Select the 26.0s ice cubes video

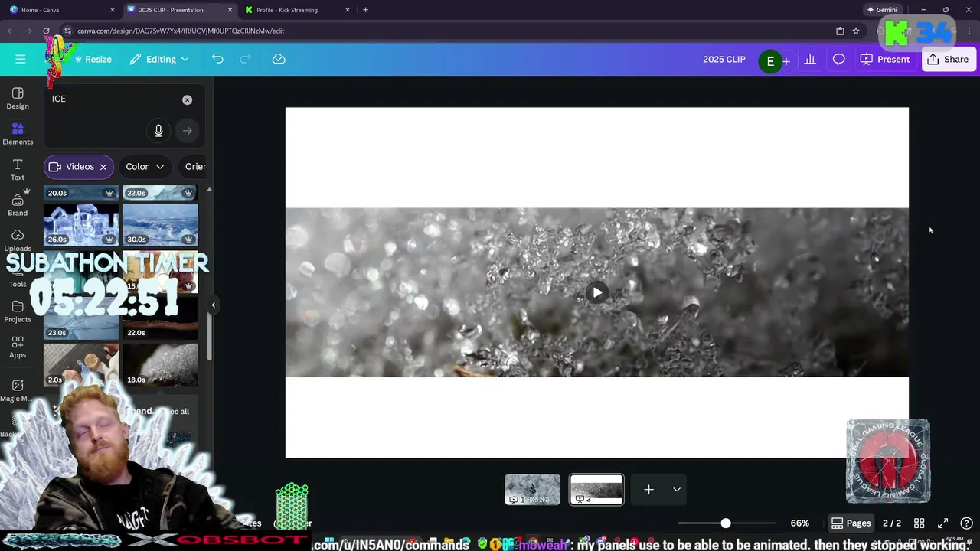pos(81,224)
